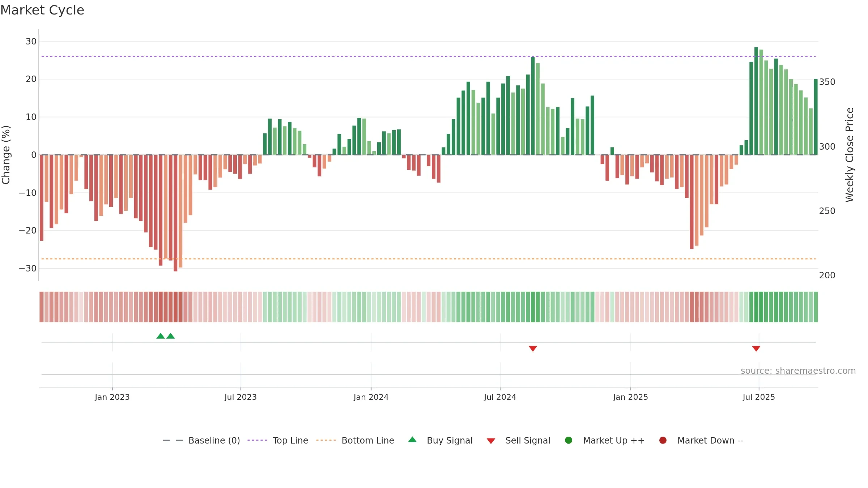Screen dimensions: 868x488
Task: Click the dark red heat strip cell in spring 2025
Action: point(692,307)
